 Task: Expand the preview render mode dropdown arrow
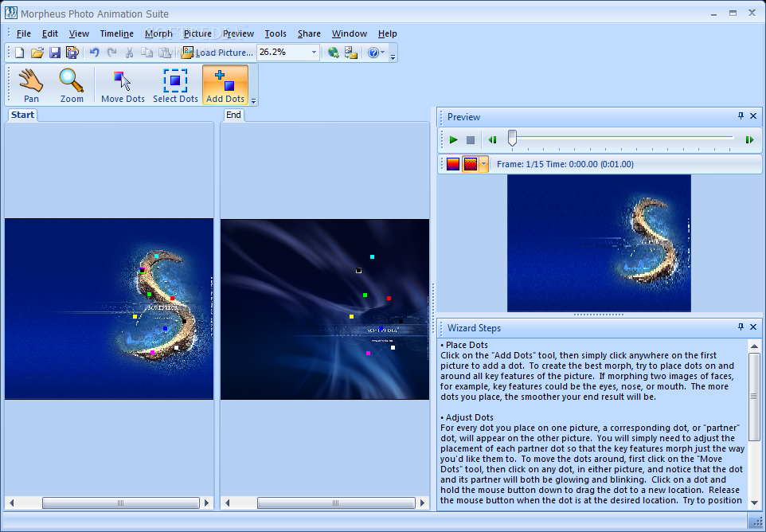483,164
